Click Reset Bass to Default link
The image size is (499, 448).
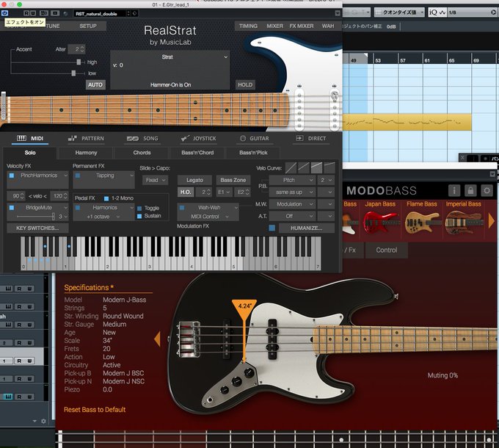click(x=95, y=410)
